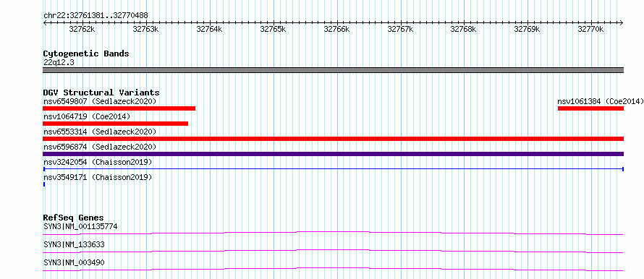This screenshot has height=279, width=644.
Task: Click the chr22:32761381..32770488 coordinate label
Action: [96, 16]
